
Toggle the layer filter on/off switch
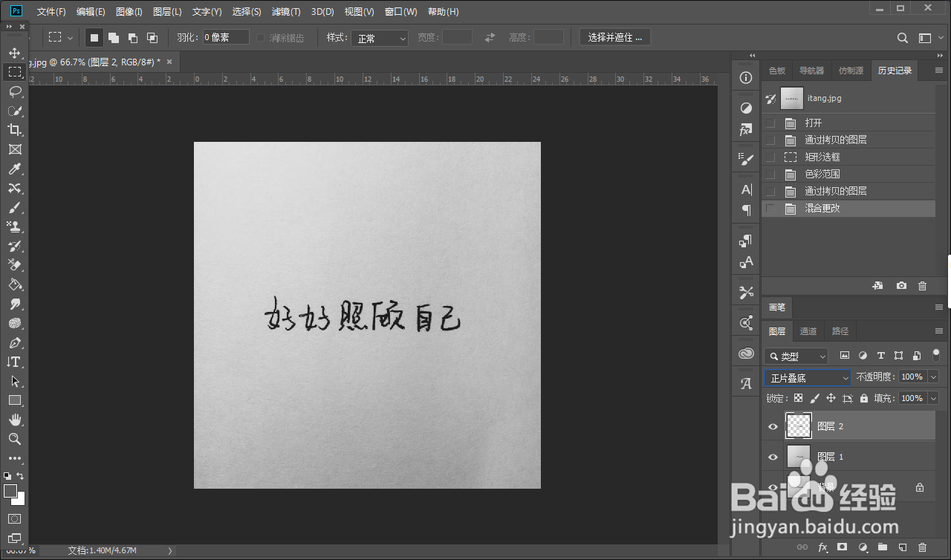tap(935, 355)
